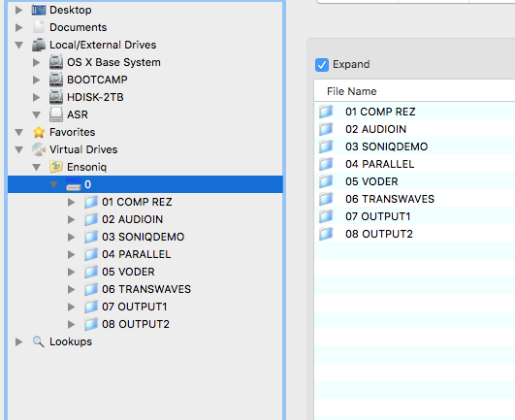Collapse the Local/External Drives node
The height and width of the screenshot is (420, 515).
pos(19,45)
